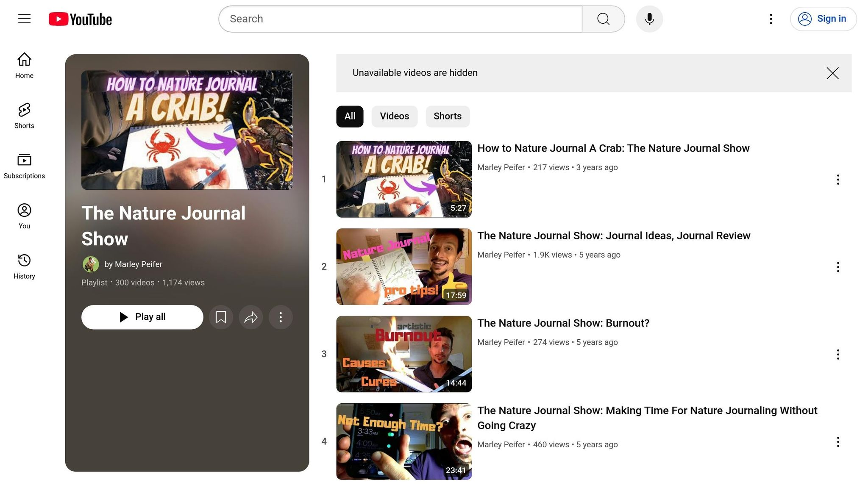Activate voice search microphone
This screenshot has width=868, height=488.
pyautogui.click(x=649, y=19)
